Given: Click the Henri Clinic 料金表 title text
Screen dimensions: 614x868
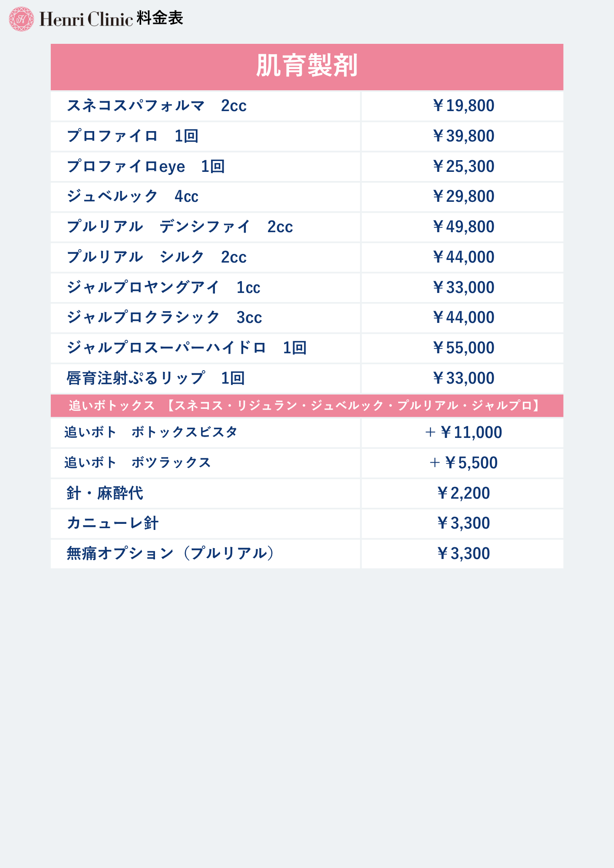Looking at the screenshot, I should coord(112,19).
